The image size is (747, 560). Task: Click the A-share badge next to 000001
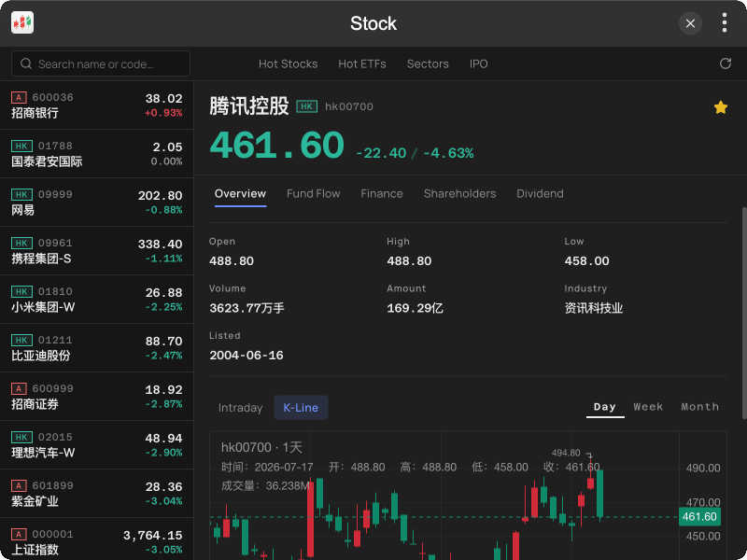point(19,535)
